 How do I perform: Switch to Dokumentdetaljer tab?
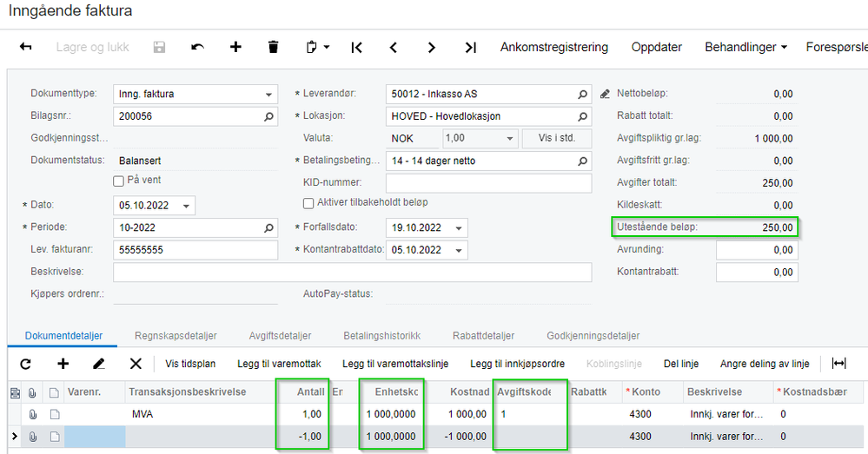63,336
